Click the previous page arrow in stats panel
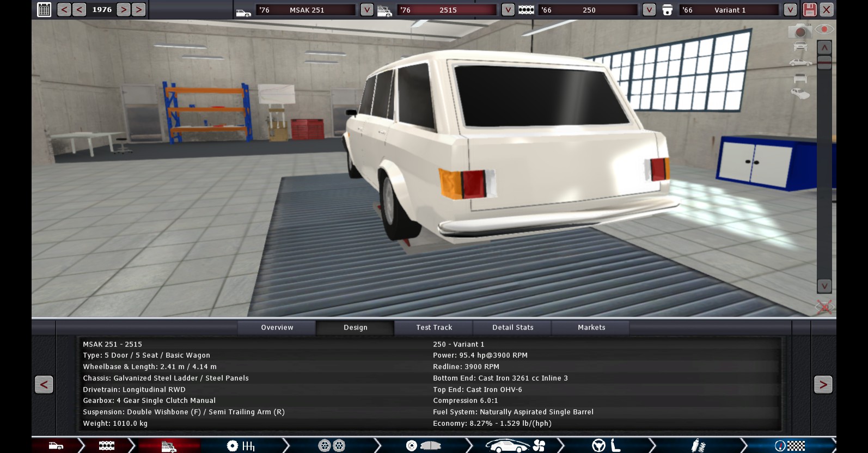This screenshot has width=868, height=453. [x=44, y=384]
